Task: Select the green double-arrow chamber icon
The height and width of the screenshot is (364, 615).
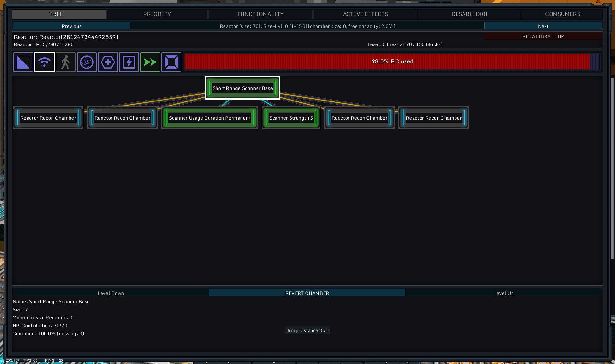Action: click(150, 62)
